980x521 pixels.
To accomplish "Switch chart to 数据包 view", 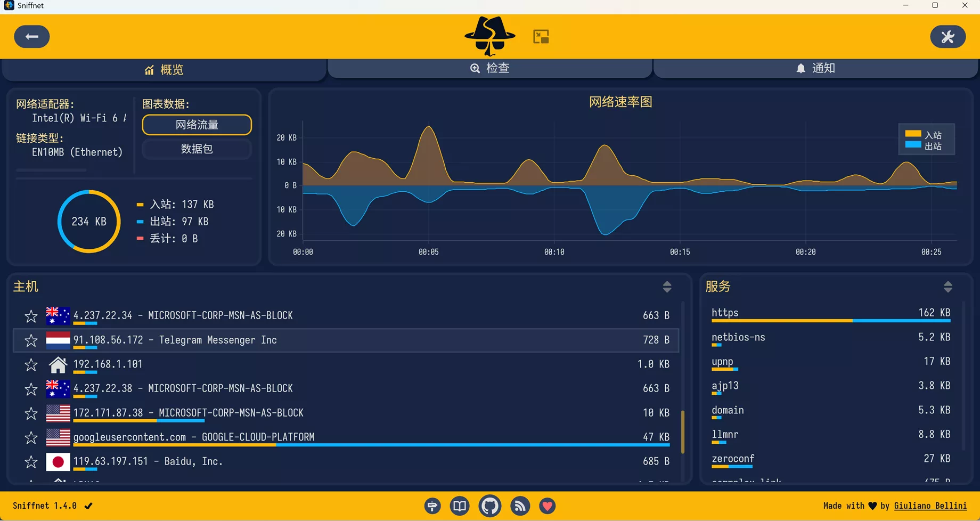I will (197, 149).
